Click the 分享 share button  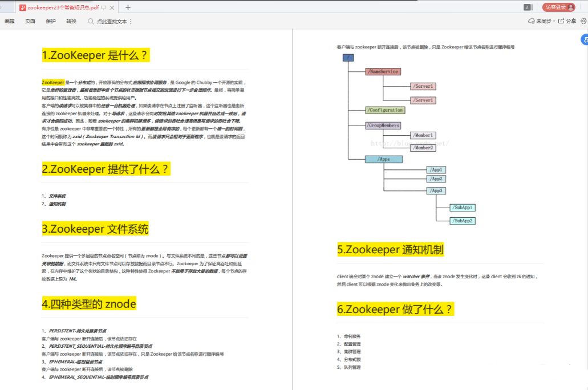tap(567, 21)
